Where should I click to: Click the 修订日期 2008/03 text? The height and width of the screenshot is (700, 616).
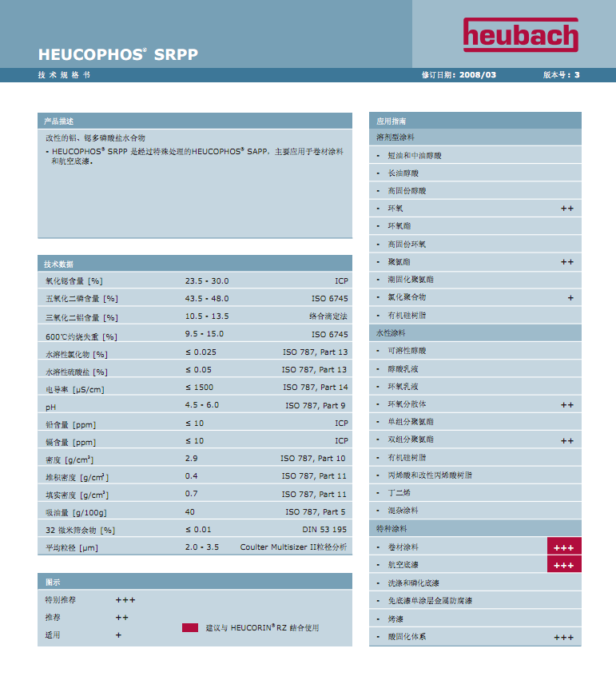459,75
